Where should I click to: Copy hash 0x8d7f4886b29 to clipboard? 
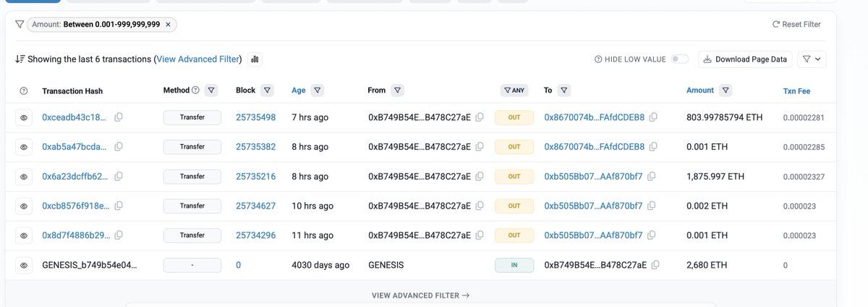(119, 235)
